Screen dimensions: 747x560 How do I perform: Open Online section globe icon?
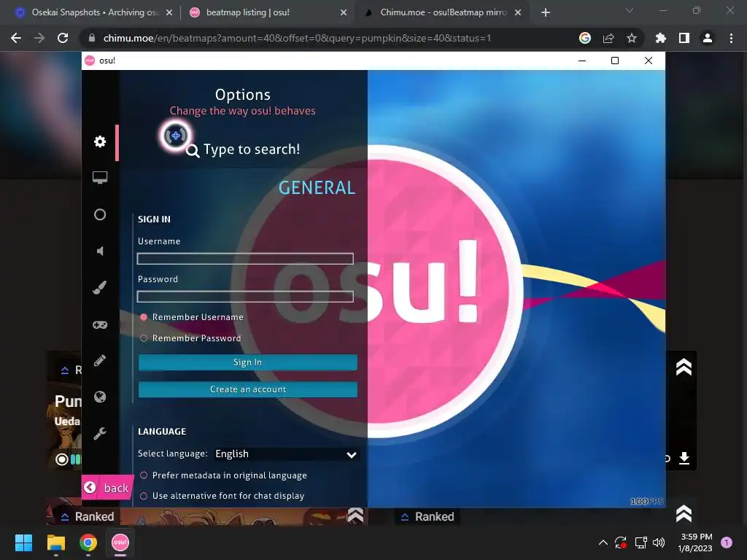[99, 397]
